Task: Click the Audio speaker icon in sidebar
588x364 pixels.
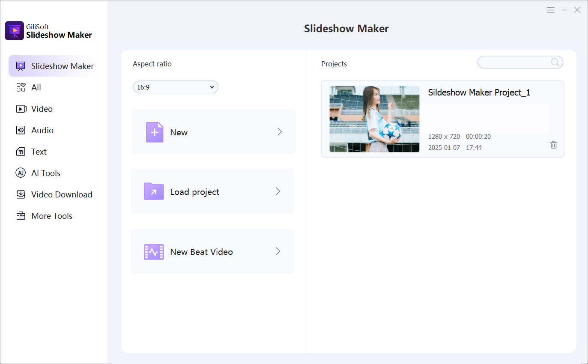Action: 21,130
